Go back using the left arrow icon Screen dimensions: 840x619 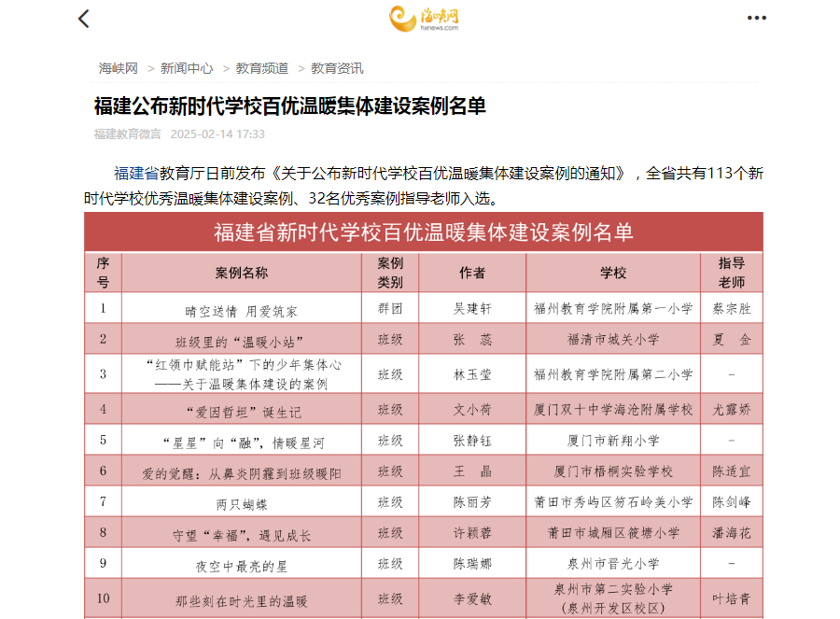(x=84, y=19)
